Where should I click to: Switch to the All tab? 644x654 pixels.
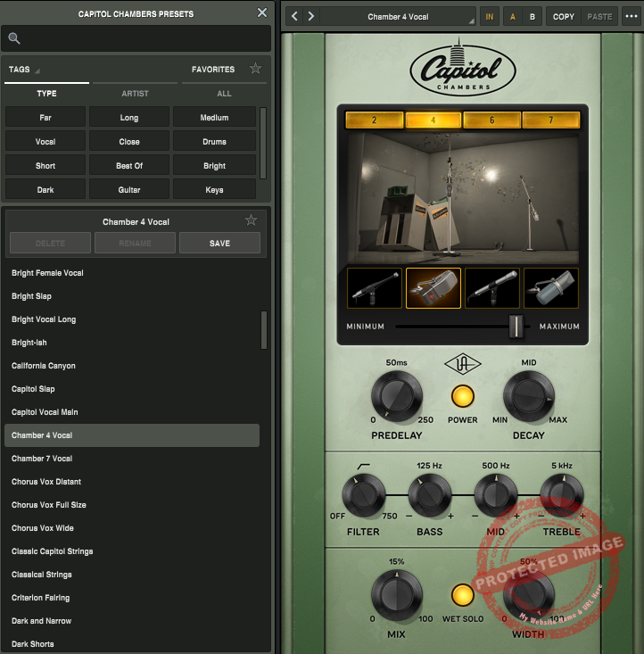pos(224,94)
